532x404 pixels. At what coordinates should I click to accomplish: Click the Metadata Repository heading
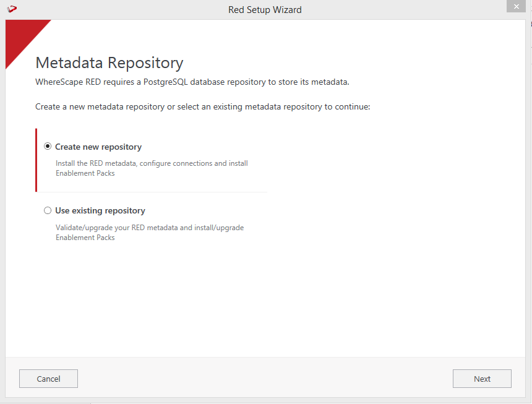pyautogui.click(x=109, y=62)
